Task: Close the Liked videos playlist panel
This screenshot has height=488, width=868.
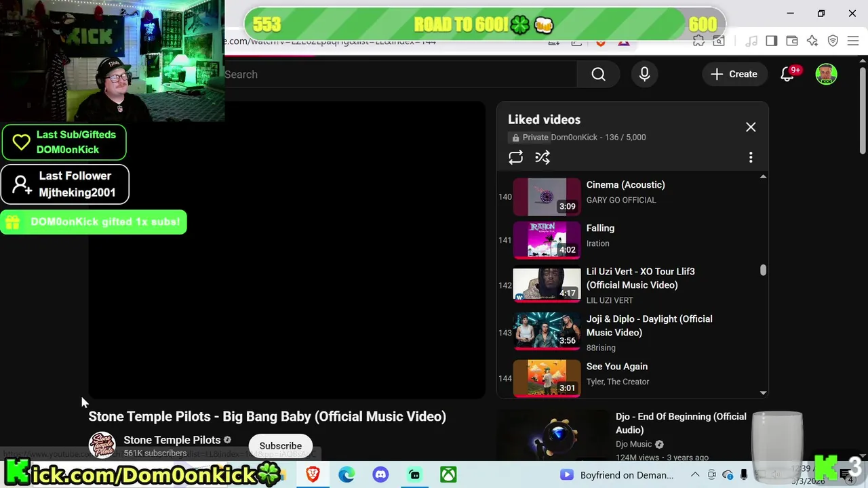Action: point(751,127)
